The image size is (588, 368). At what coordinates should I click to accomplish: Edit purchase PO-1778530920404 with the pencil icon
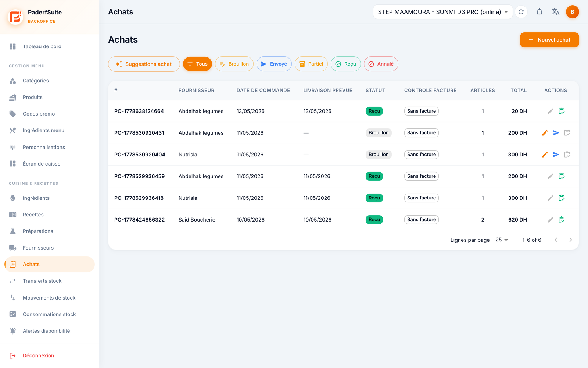pos(545,155)
